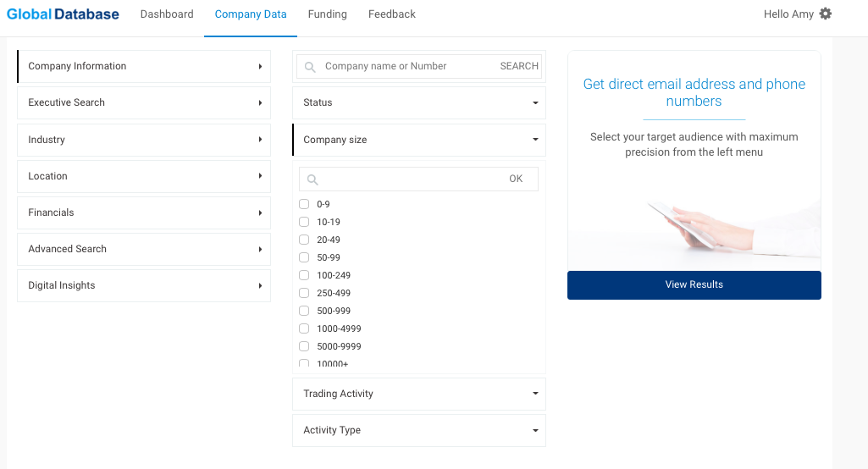Click the Executive Search arrow icon
Screen dimensions: 868x469
[260, 103]
